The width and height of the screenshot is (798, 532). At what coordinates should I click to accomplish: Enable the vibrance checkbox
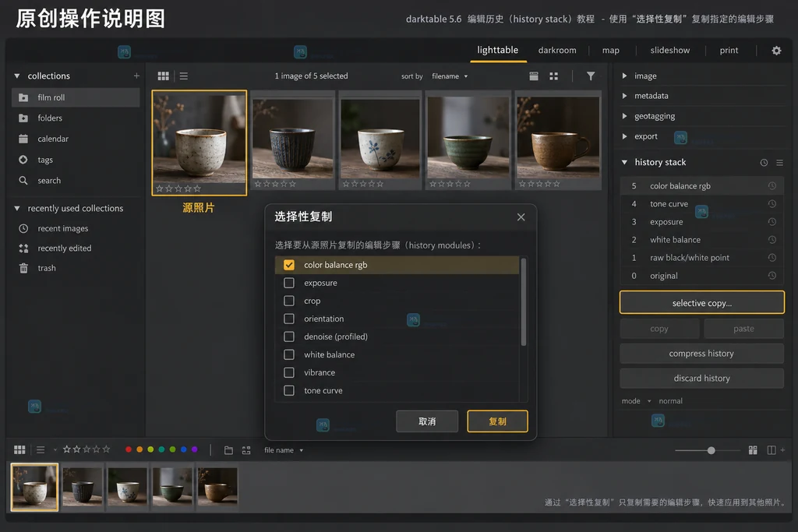point(289,372)
